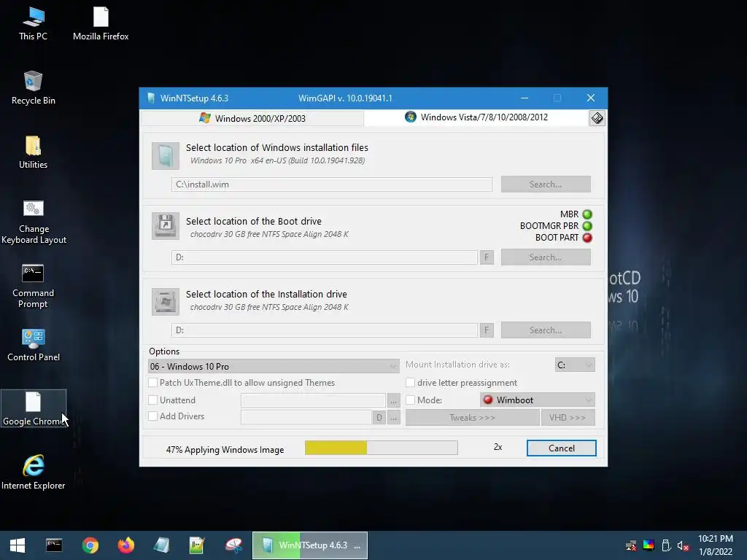
Task: Open the Utilities folder icon
Action: pyautogui.click(x=34, y=152)
